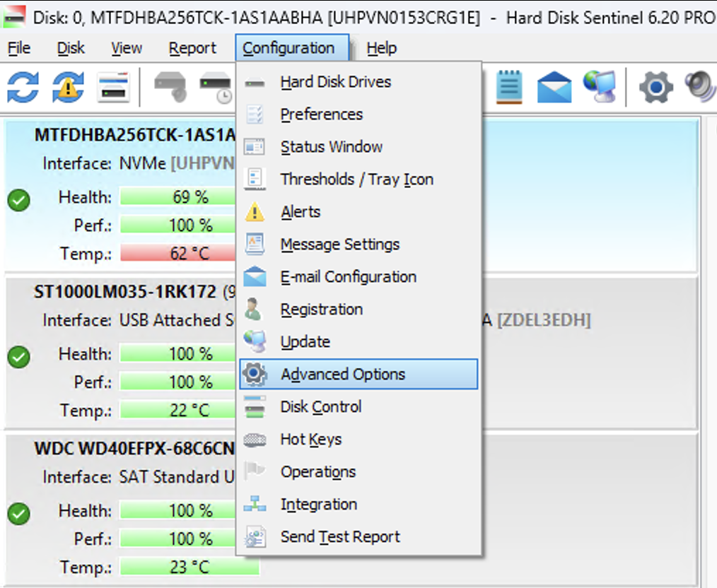Open the Disk menu
This screenshot has width=717, height=588.
[x=71, y=48]
